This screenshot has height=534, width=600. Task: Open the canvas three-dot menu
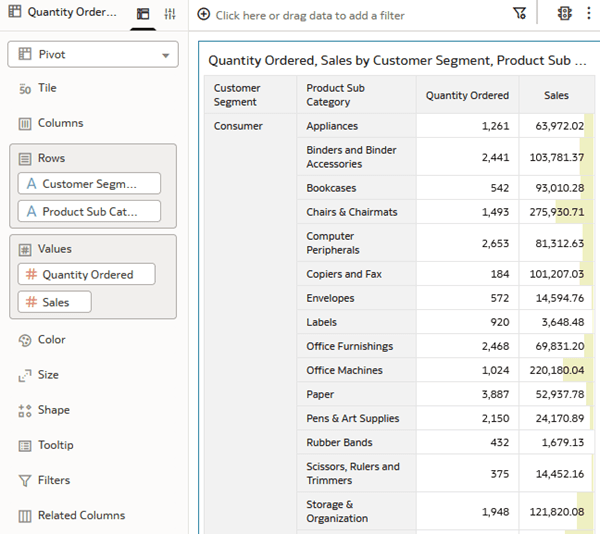589,13
